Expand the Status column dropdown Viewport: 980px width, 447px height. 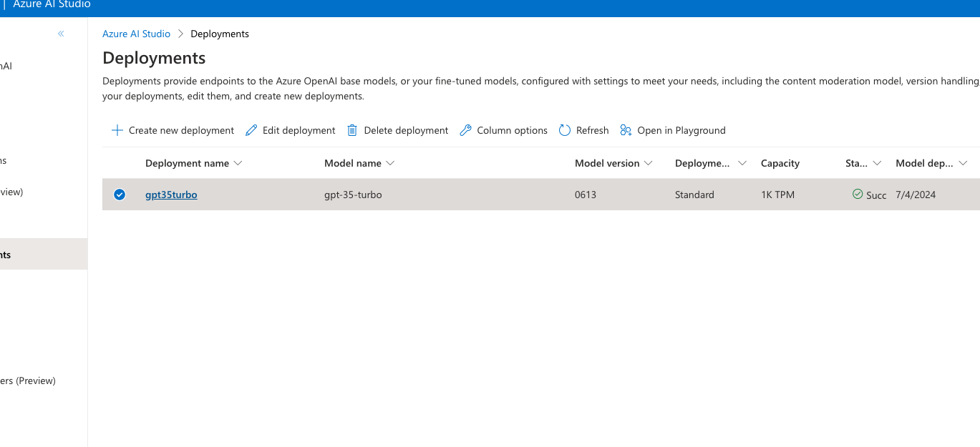tap(878, 163)
